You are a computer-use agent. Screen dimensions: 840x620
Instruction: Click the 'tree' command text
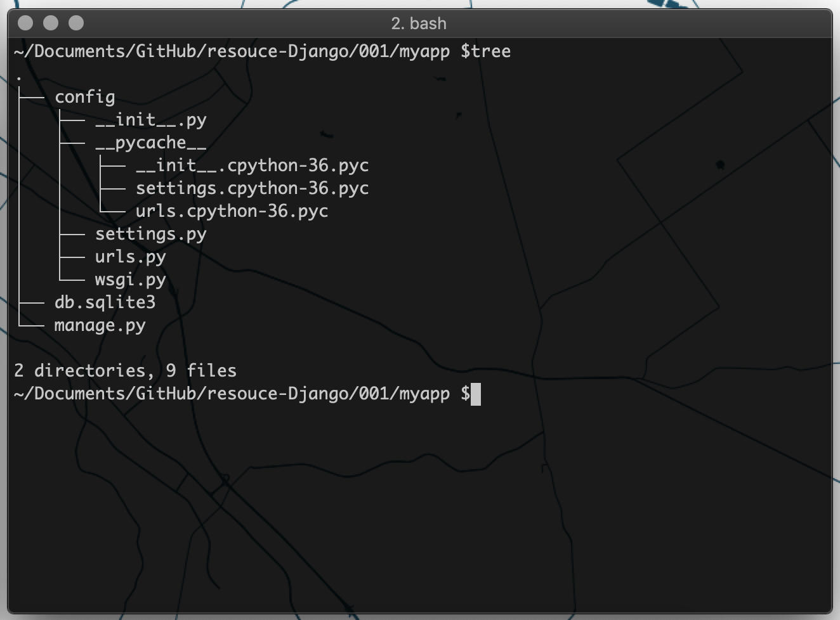(x=490, y=51)
